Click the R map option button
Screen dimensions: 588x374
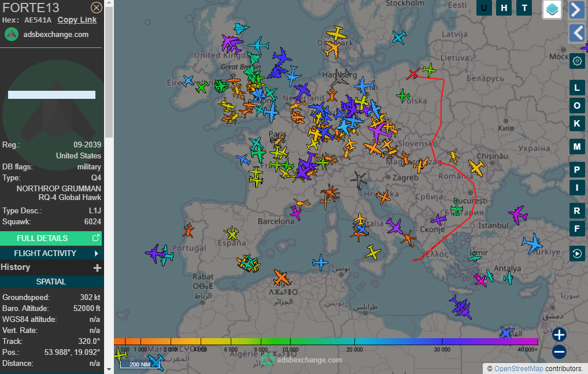[x=577, y=211]
